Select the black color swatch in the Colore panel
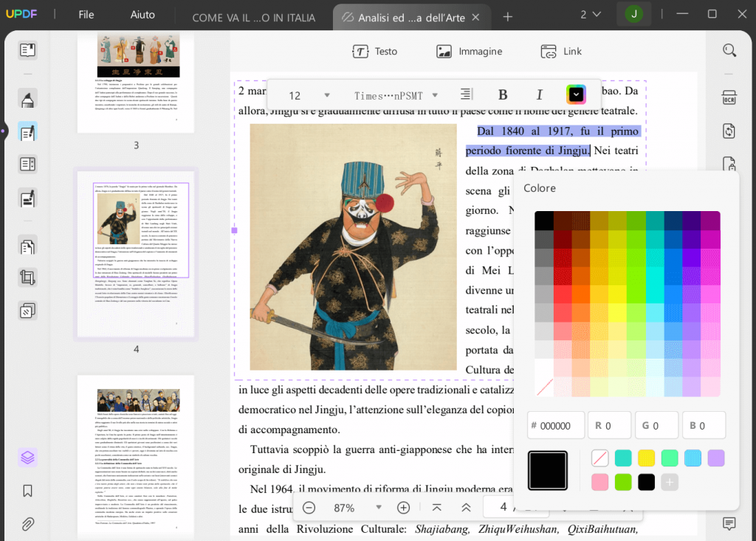This screenshot has height=541, width=756. click(646, 482)
